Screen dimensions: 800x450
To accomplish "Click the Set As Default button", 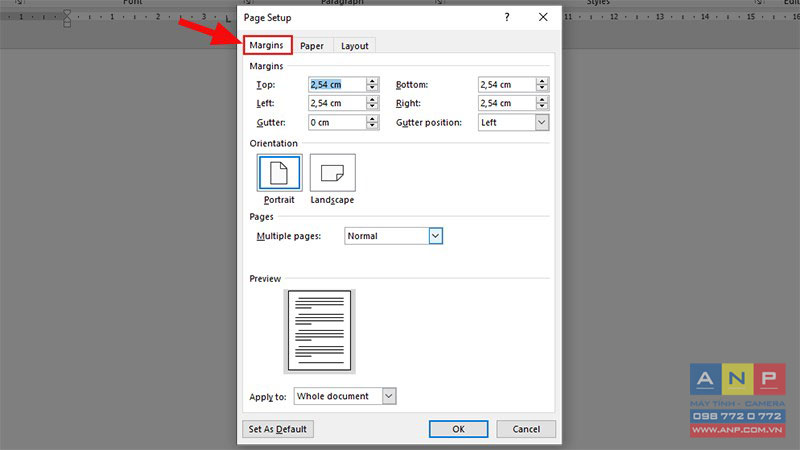I will point(278,429).
